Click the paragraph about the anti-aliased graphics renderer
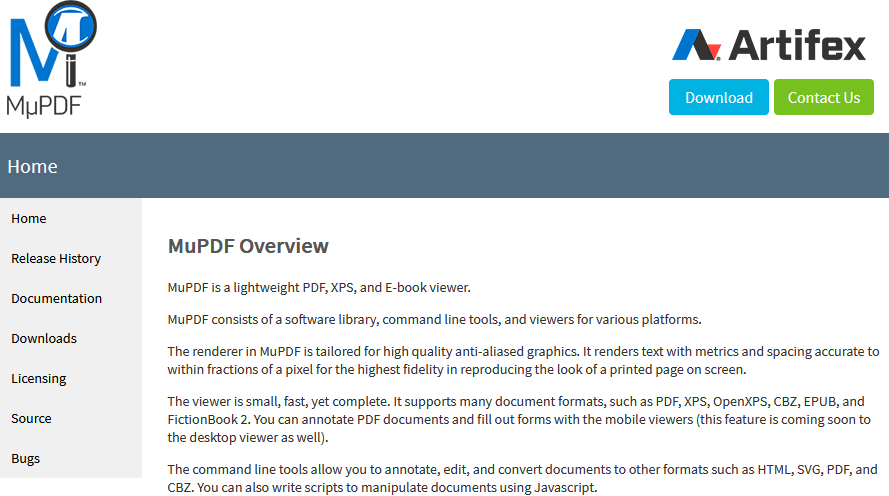The image size is (889, 496). (x=523, y=360)
